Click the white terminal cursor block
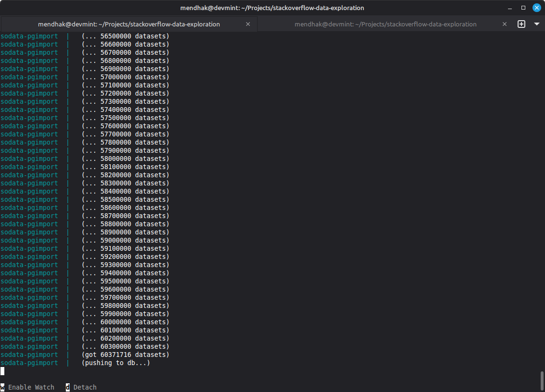Screen dimensions: 545x392 (2, 371)
